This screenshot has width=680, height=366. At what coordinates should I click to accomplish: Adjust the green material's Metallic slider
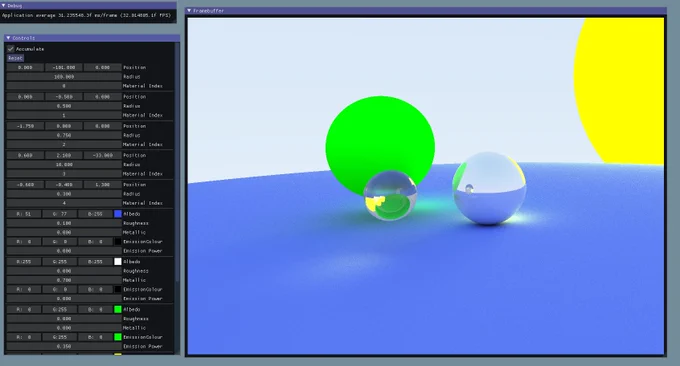coord(64,328)
